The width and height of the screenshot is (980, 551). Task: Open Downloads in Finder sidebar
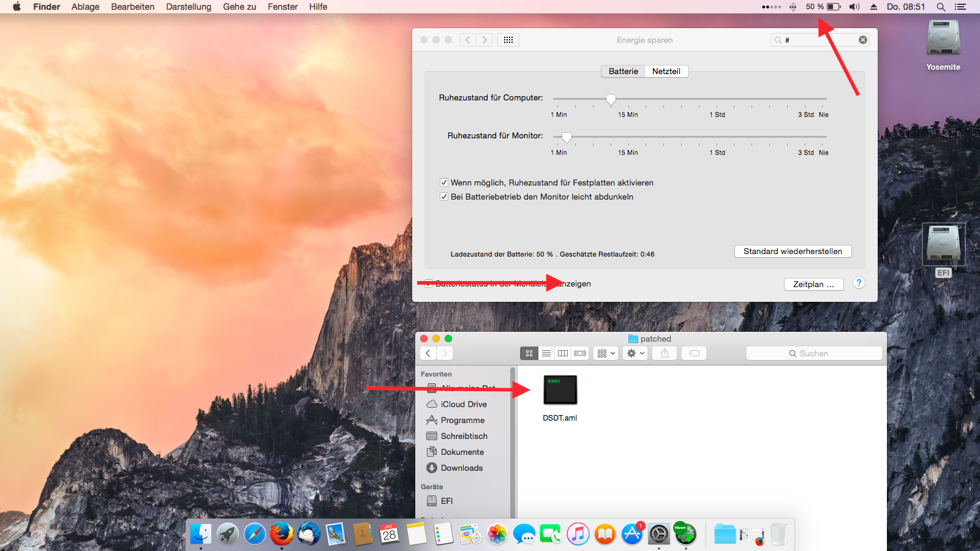(x=462, y=468)
